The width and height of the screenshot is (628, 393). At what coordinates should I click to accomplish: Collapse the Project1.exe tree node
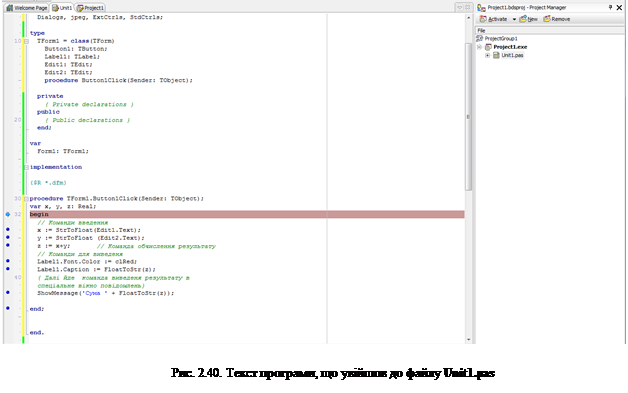pyautogui.click(x=479, y=47)
